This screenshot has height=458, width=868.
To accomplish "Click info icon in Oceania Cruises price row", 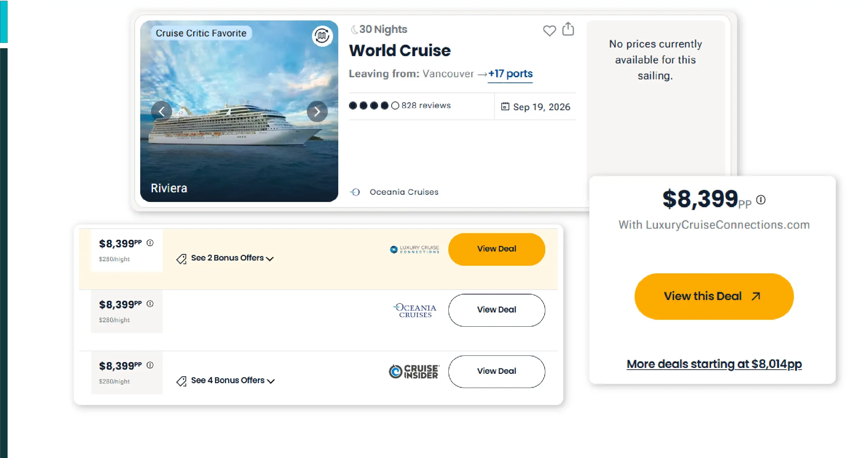I will (x=150, y=304).
